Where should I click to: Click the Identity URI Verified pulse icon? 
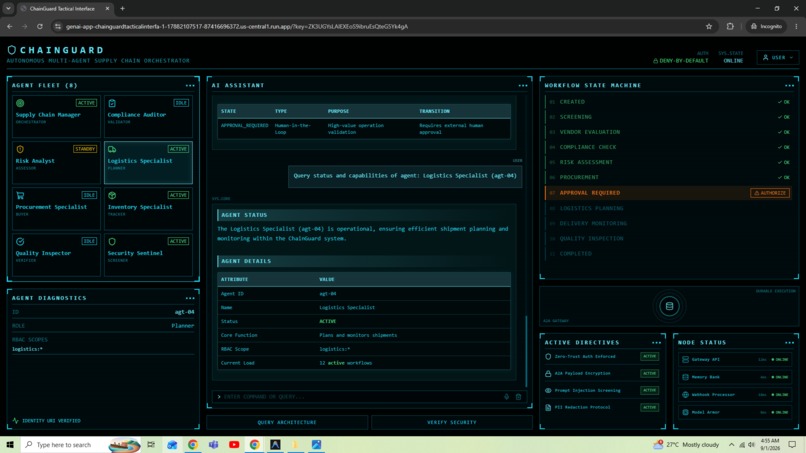coord(15,421)
